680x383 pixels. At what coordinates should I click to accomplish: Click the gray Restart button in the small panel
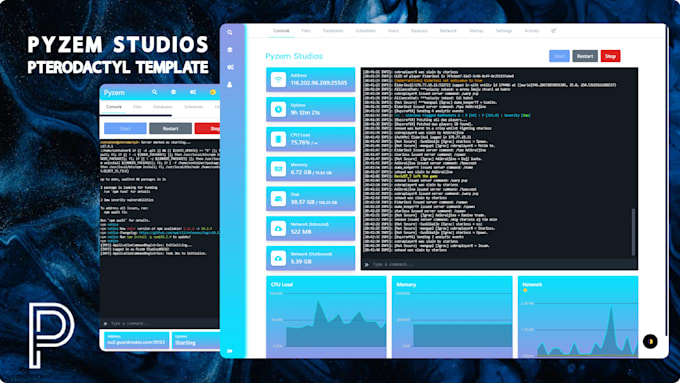click(x=170, y=128)
